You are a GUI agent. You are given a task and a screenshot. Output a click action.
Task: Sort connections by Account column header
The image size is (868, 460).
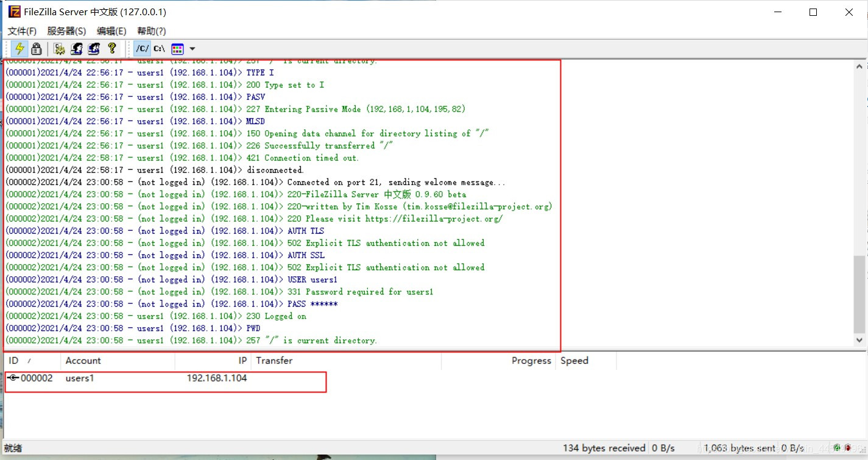click(x=118, y=361)
